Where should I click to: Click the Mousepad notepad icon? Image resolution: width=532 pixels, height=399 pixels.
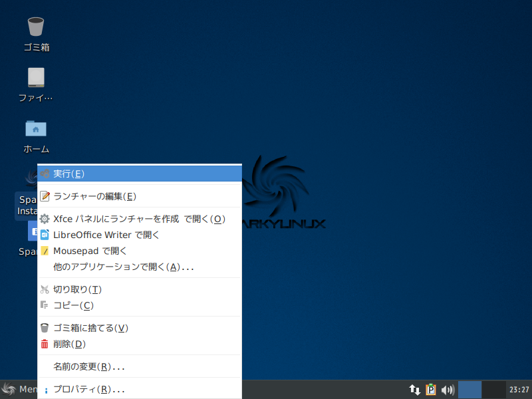pos(45,251)
